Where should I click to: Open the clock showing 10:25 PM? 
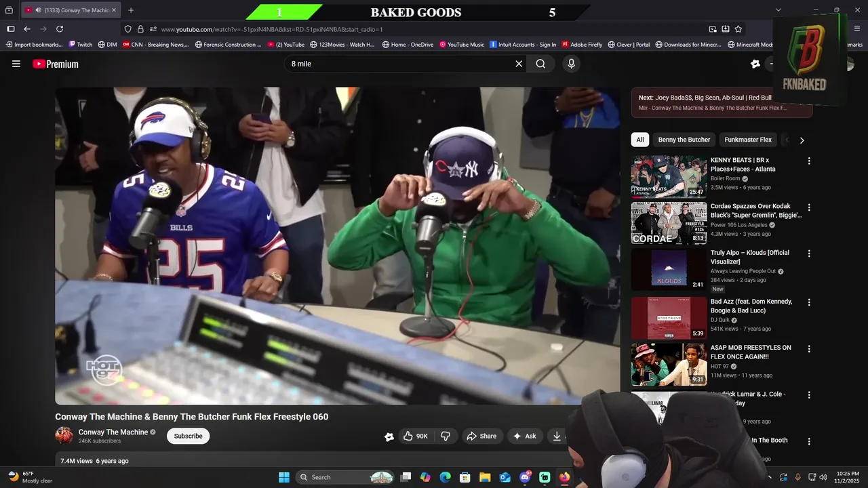click(x=848, y=477)
